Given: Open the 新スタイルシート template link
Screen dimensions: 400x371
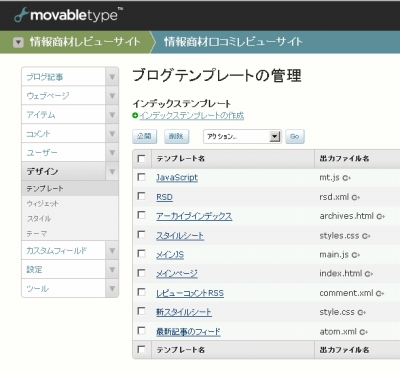Looking at the screenshot, I should (184, 312).
